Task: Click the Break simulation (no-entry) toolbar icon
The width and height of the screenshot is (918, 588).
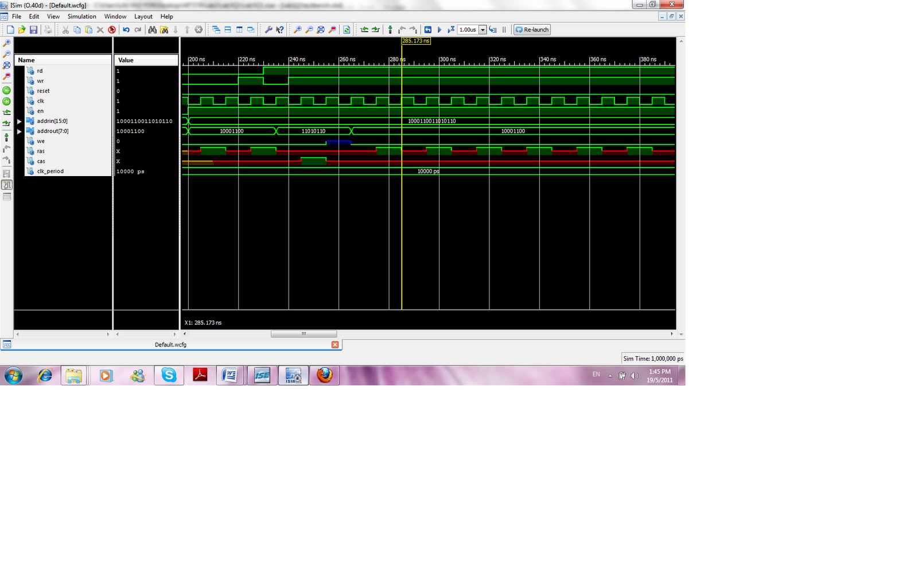Action: (112, 29)
